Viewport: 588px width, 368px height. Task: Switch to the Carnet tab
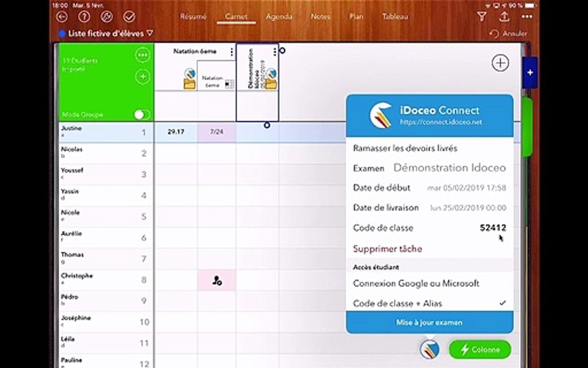coord(236,16)
